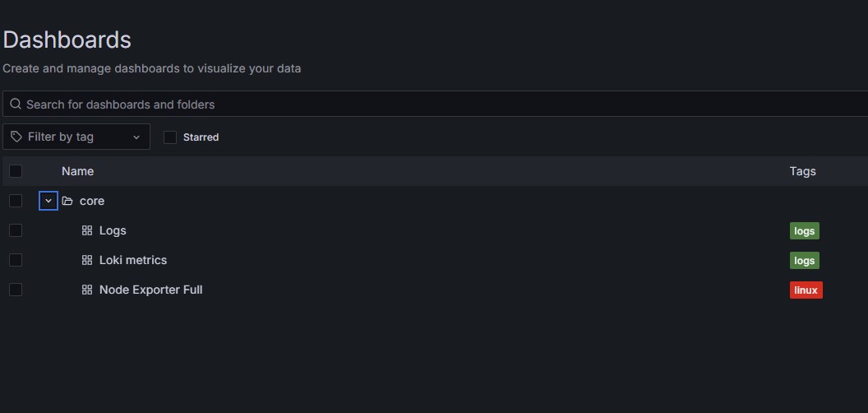This screenshot has width=868, height=413.
Task: Toggle the select-all checkbox in header row
Action: click(x=16, y=171)
